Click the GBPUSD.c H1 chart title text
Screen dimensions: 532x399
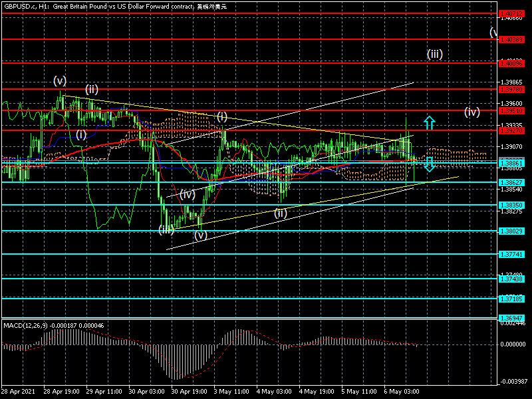point(115,7)
